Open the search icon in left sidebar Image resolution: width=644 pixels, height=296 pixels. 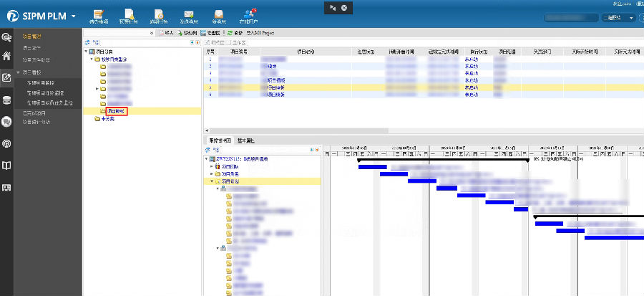tap(7, 37)
